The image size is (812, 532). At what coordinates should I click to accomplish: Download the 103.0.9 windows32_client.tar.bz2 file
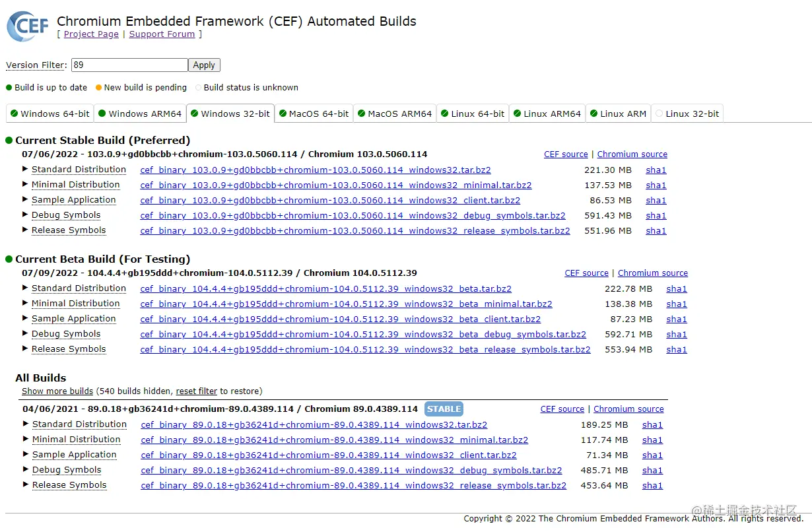coord(330,201)
